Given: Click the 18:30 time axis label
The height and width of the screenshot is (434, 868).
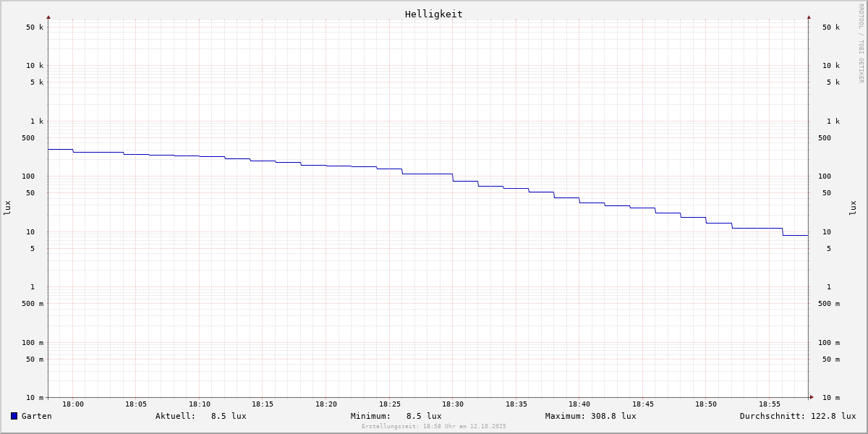Looking at the screenshot, I should (453, 404).
